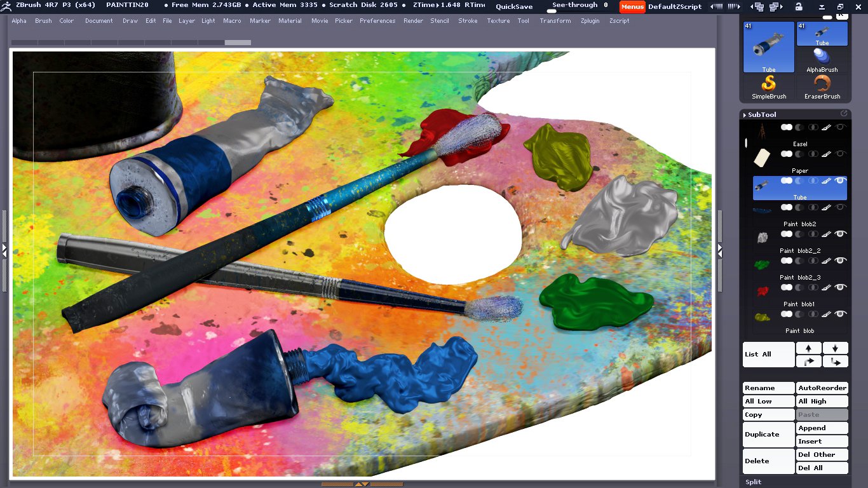
Task: Click the paintbrush icon on Tube subtool
Action: [826, 180]
